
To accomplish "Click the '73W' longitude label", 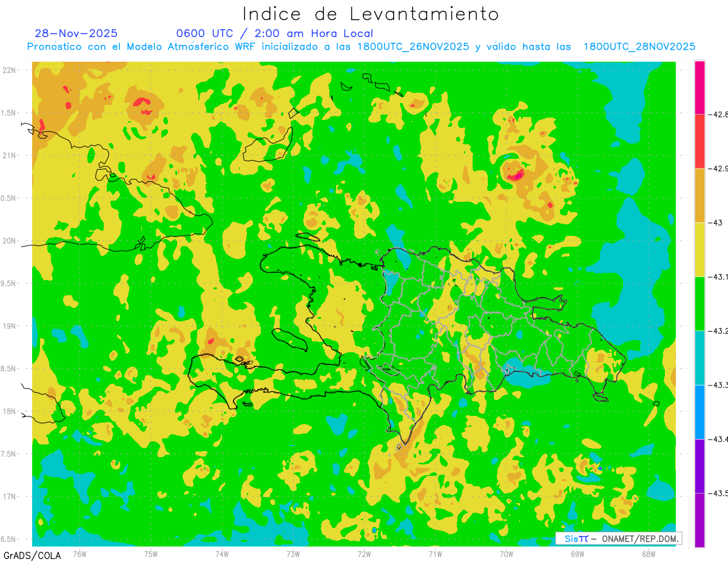I will [x=293, y=554].
